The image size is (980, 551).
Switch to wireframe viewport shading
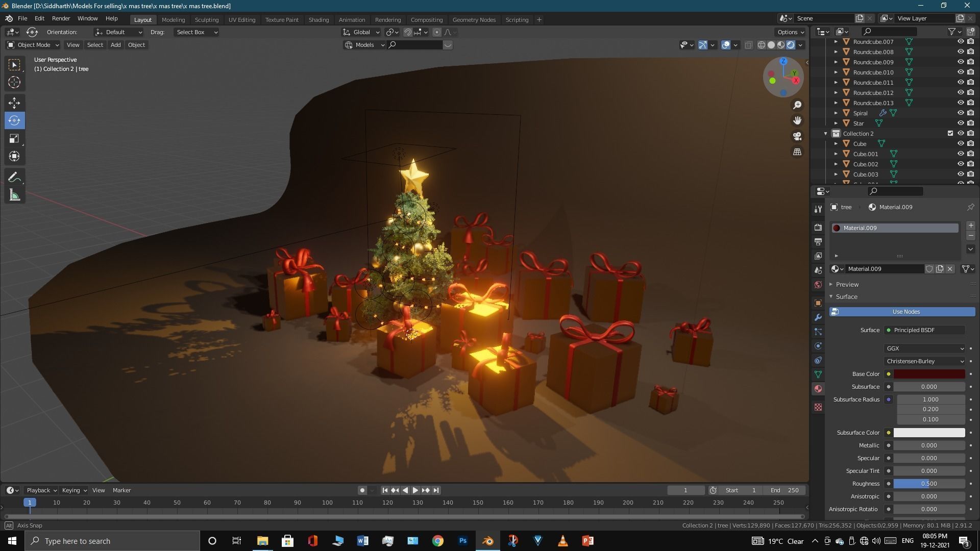762,45
